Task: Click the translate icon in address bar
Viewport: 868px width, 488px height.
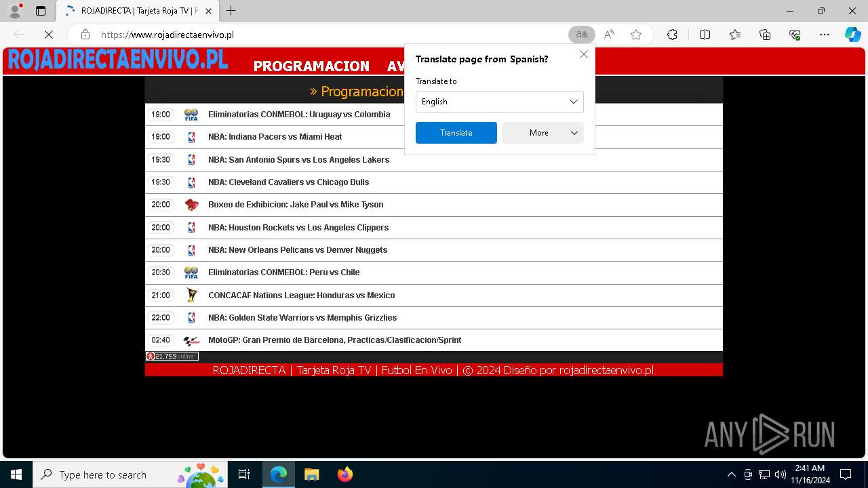Action: point(582,35)
